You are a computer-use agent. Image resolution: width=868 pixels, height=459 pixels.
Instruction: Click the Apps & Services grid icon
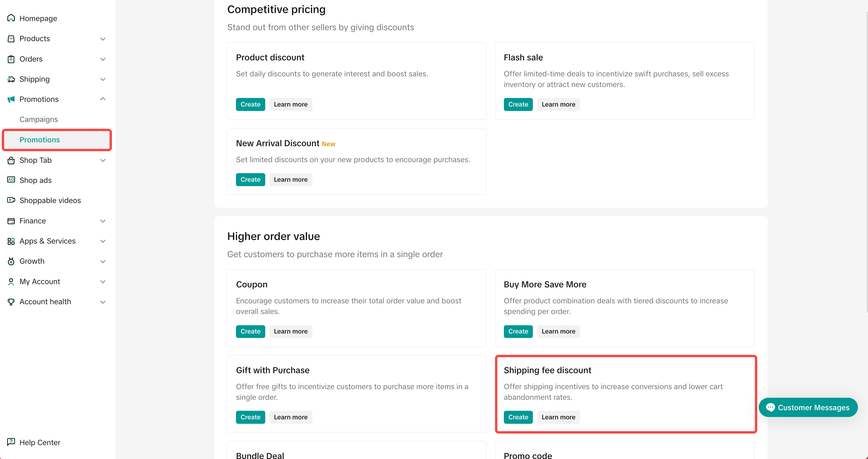click(11, 241)
